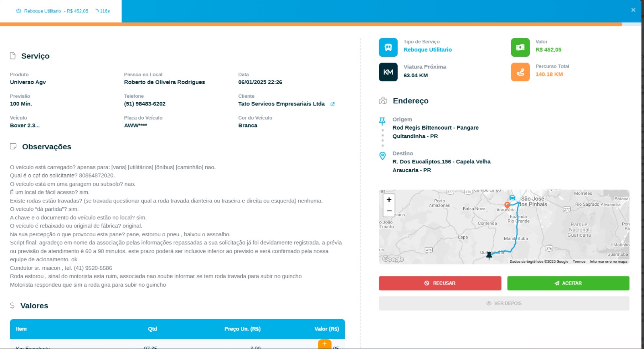Close the service dialog with the X
Image resolution: width=644 pixels, height=349 pixels.
pos(633,10)
